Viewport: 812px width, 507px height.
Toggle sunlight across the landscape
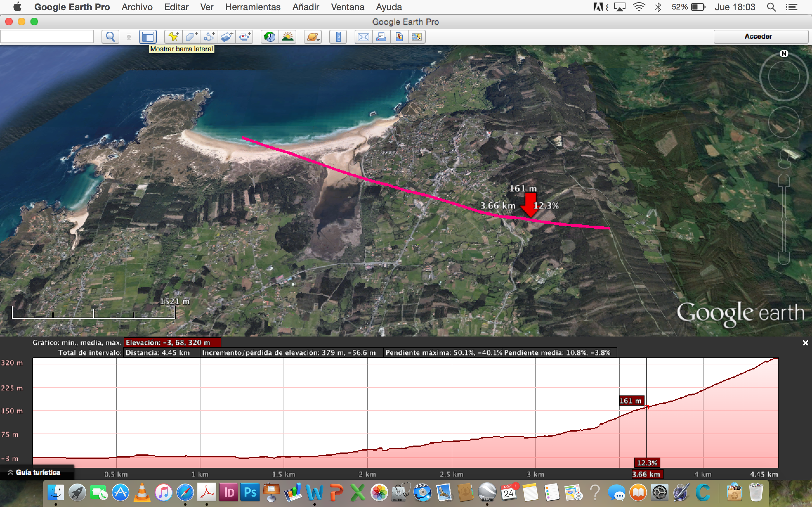pos(288,36)
